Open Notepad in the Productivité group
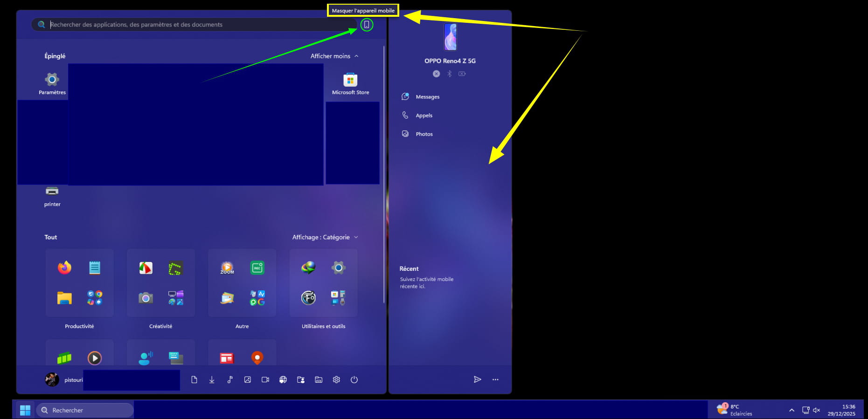Viewport: 868px width, 419px height. pyautogui.click(x=95, y=268)
